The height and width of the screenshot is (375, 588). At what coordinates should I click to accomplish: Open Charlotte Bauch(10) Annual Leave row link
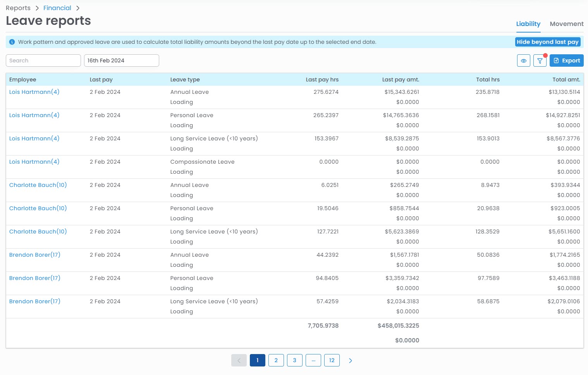click(x=38, y=185)
